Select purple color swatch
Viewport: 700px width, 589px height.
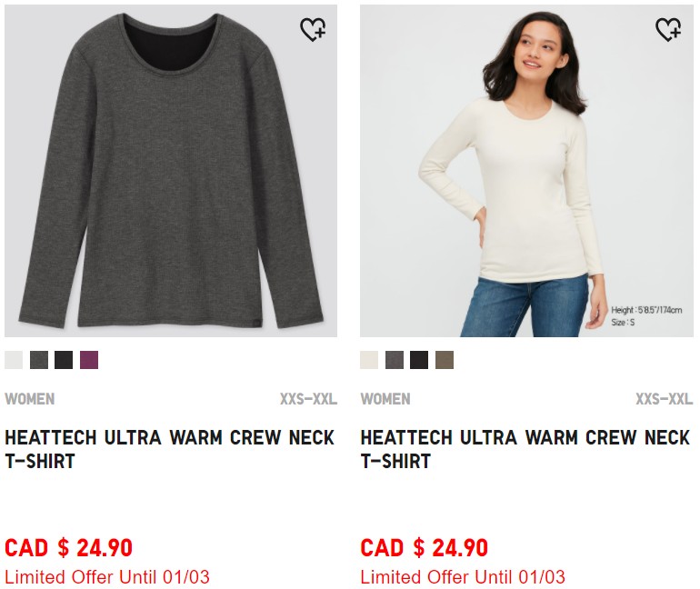pos(89,360)
